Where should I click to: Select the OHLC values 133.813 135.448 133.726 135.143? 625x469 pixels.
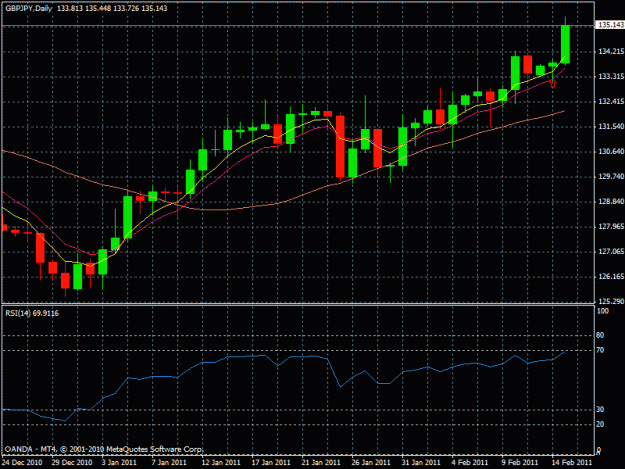tap(112, 8)
